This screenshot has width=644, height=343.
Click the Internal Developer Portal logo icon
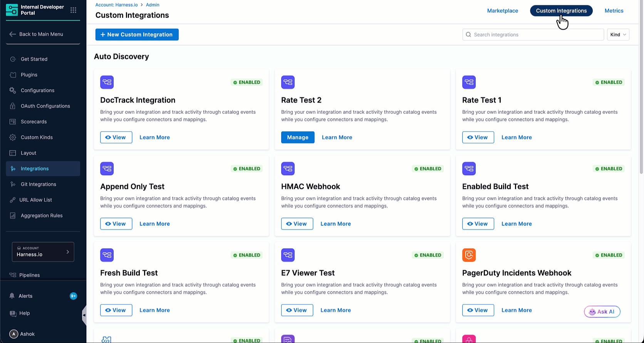(x=12, y=10)
